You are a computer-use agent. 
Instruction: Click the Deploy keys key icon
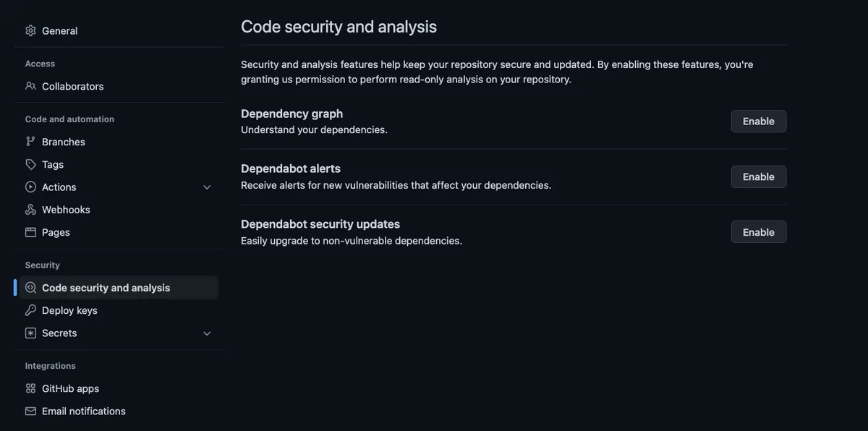point(30,310)
